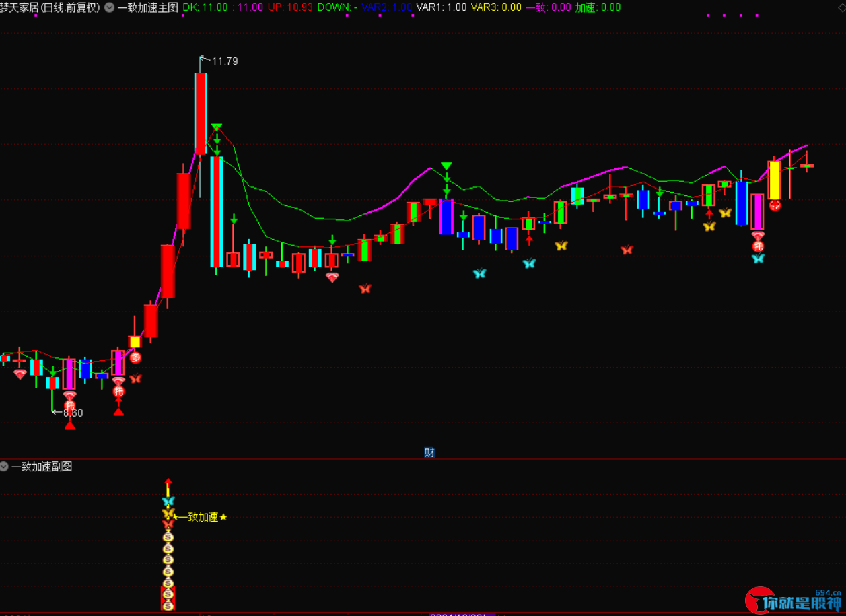
Task: Click the cyan butterfly in the sub-chart signal stack
Action: pyautogui.click(x=168, y=501)
